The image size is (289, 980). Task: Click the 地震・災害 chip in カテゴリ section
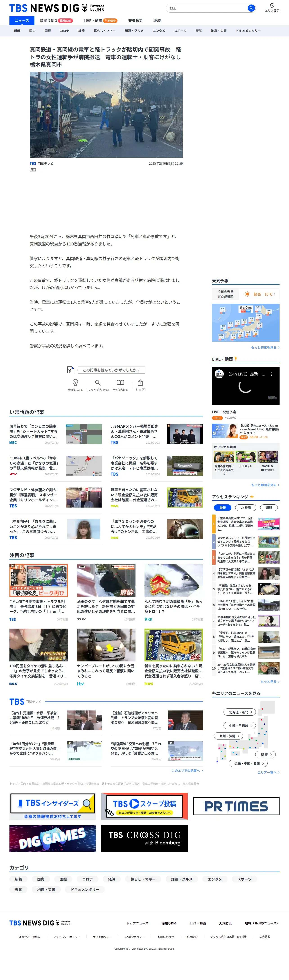coord(46,890)
